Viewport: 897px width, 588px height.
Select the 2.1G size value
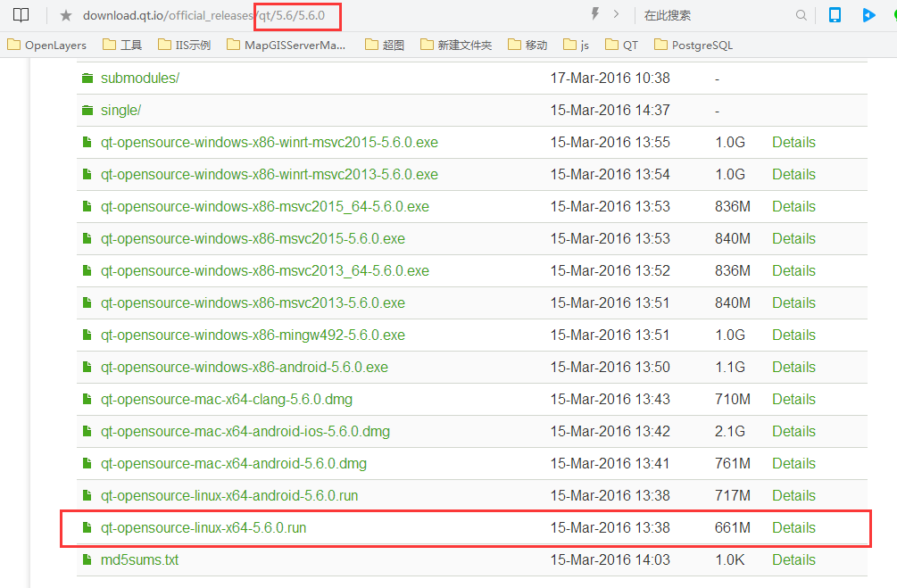[x=730, y=431]
